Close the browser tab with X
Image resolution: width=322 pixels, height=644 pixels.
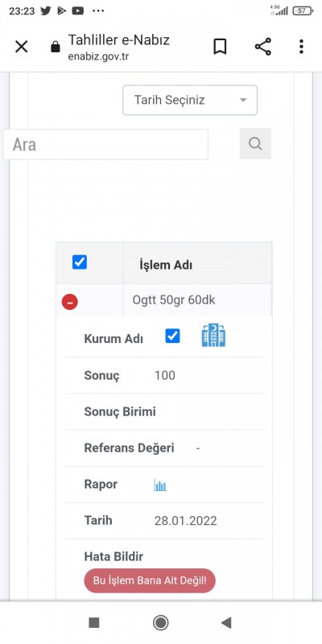tap(21, 47)
